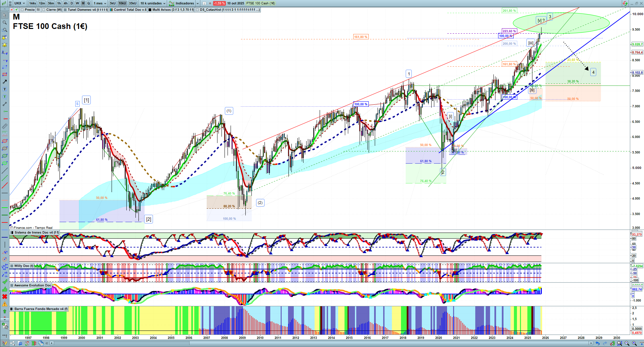Click the 35kU units button
This screenshot has width=644, height=347.
(133, 3)
